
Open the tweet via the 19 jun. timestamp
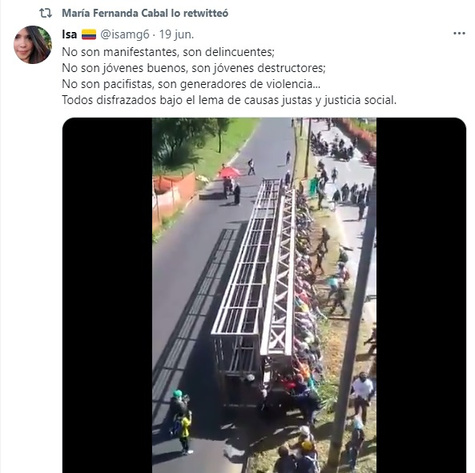point(176,34)
